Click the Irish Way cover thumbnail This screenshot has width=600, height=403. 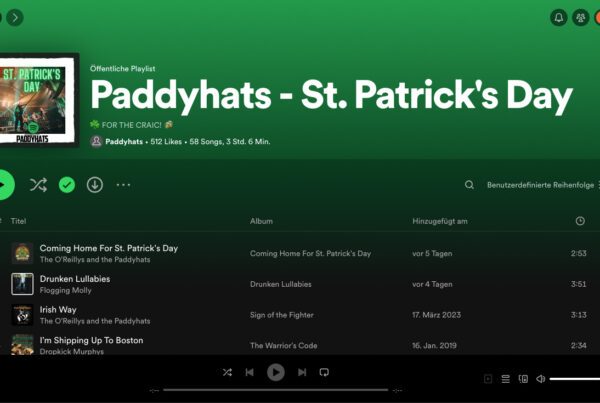pyautogui.click(x=22, y=315)
